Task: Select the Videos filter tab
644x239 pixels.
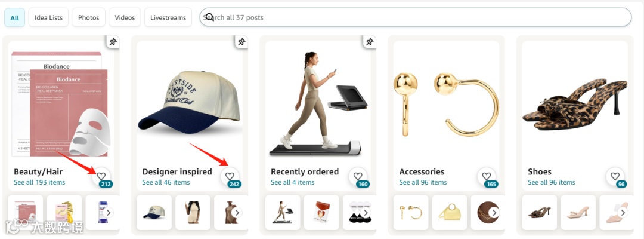Action: pos(125,17)
